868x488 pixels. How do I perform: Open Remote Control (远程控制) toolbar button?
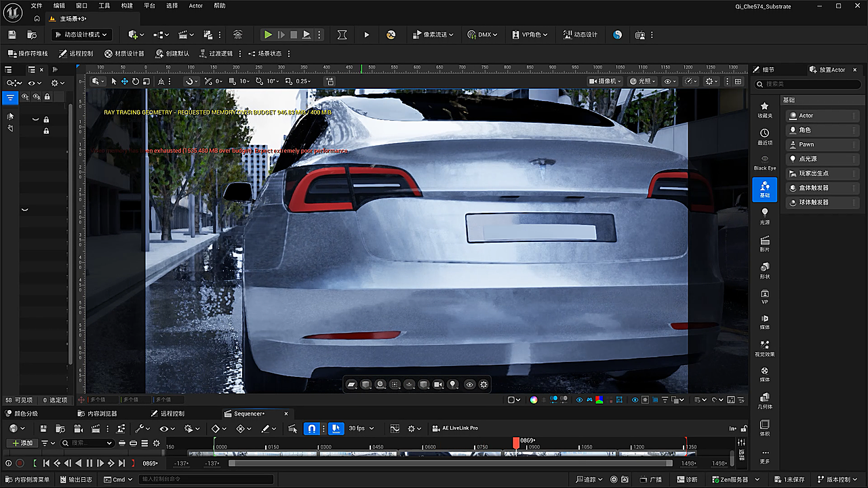[x=76, y=54]
